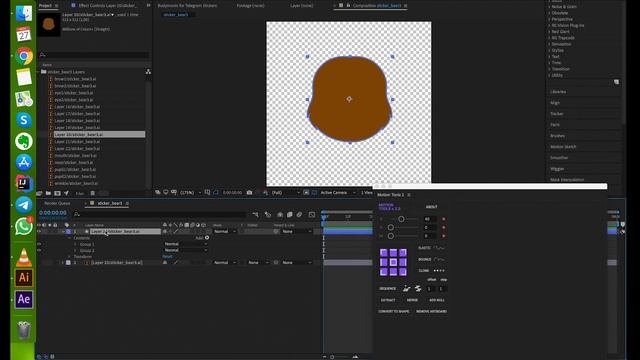640x360 pixels.
Task: Expand the Transform property group
Action: 69,257
